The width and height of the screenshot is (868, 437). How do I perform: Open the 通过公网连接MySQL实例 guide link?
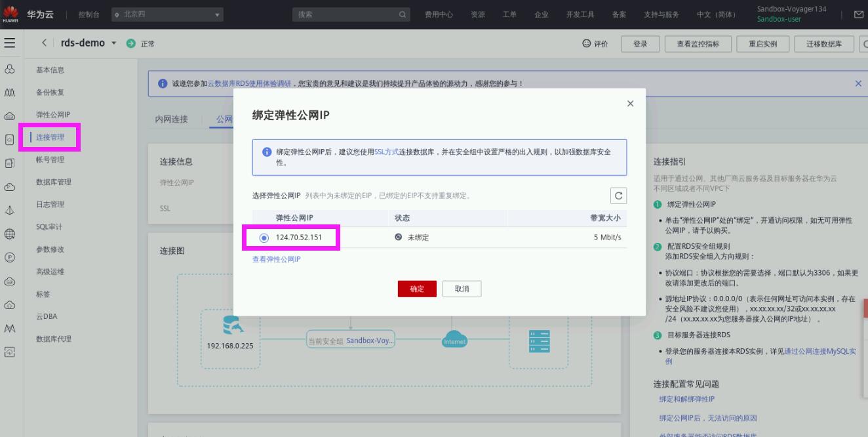pyautogui.click(x=820, y=352)
